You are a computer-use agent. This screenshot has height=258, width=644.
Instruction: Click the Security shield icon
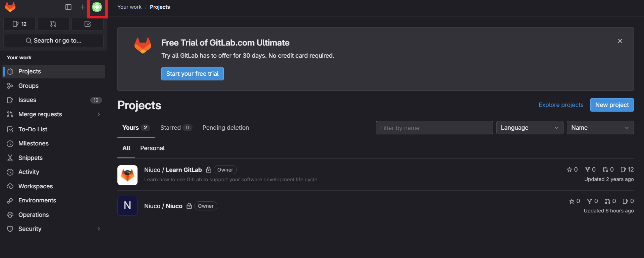10,229
